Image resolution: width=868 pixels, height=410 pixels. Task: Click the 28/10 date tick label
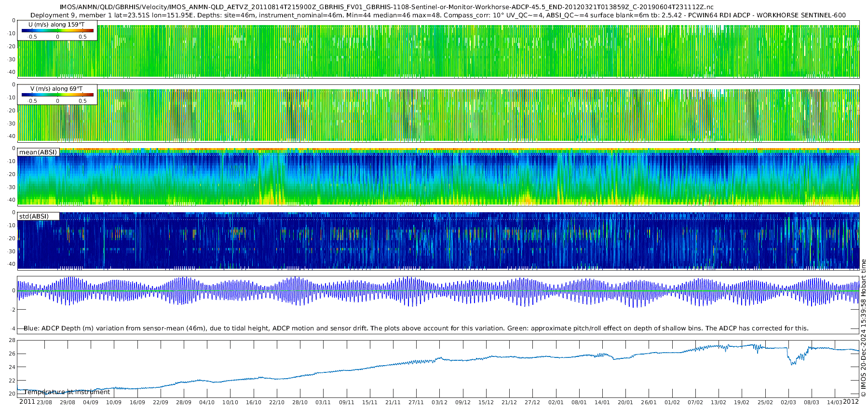click(300, 402)
